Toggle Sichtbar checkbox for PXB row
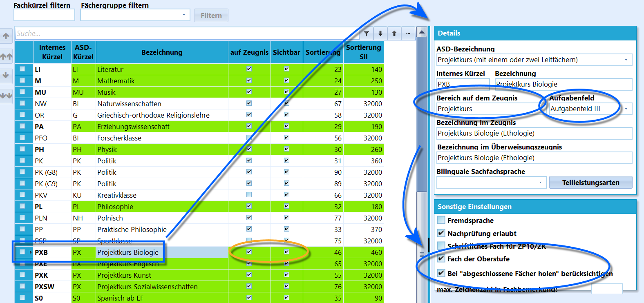Image resolution: width=644 pixels, height=303 pixels. [x=286, y=252]
